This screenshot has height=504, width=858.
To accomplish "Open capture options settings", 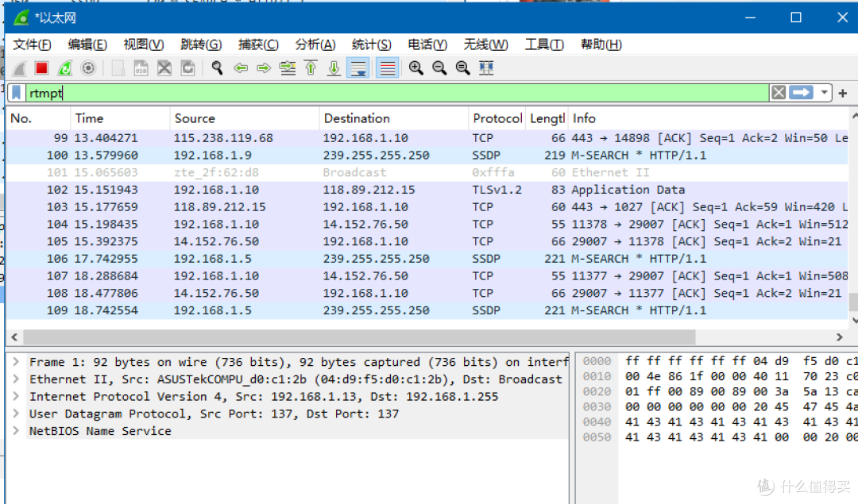I will point(87,68).
